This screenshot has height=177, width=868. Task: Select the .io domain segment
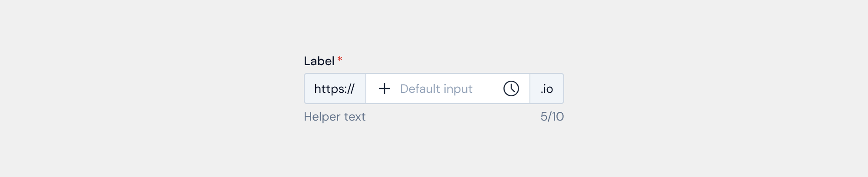click(547, 89)
